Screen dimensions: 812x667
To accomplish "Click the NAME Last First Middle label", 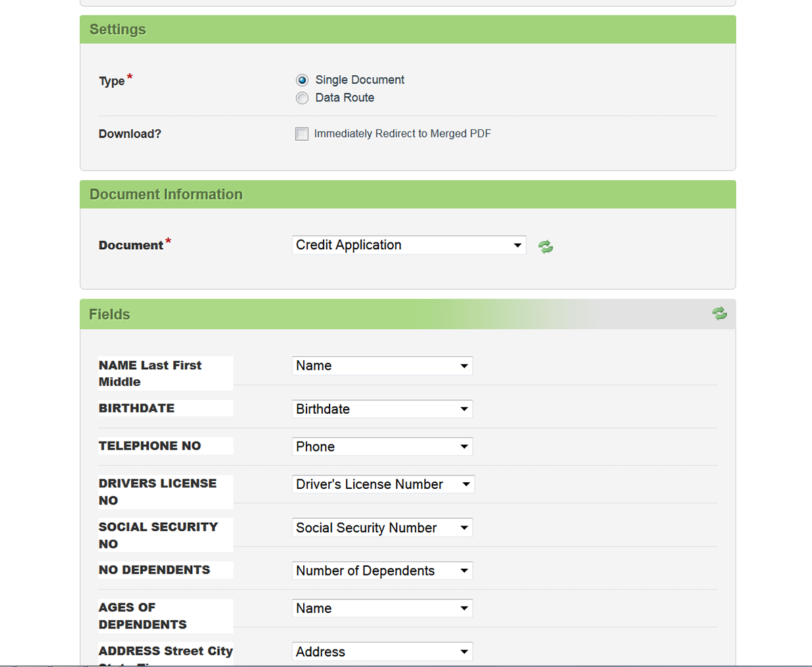I will (150, 373).
